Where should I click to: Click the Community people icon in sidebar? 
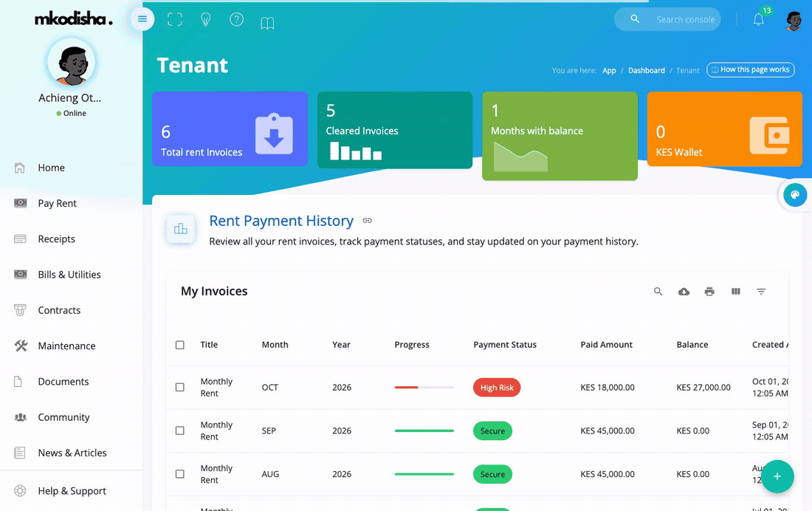tap(20, 417)
